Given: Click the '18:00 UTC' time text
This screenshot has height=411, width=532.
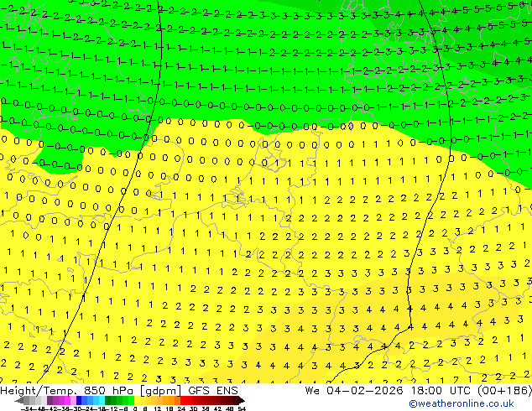Looking at the screenshot, I should (442, 391).
